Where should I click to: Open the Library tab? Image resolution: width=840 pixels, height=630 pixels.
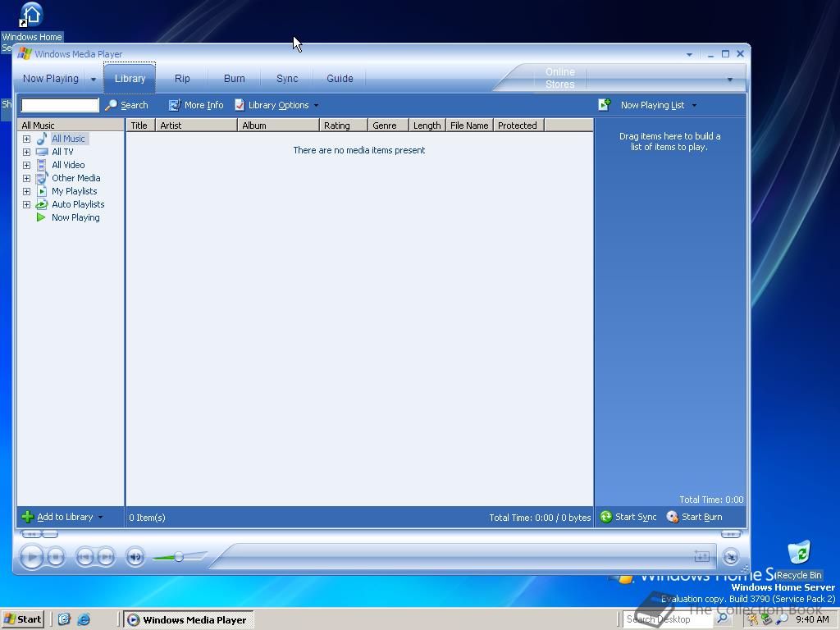point(130,78)
